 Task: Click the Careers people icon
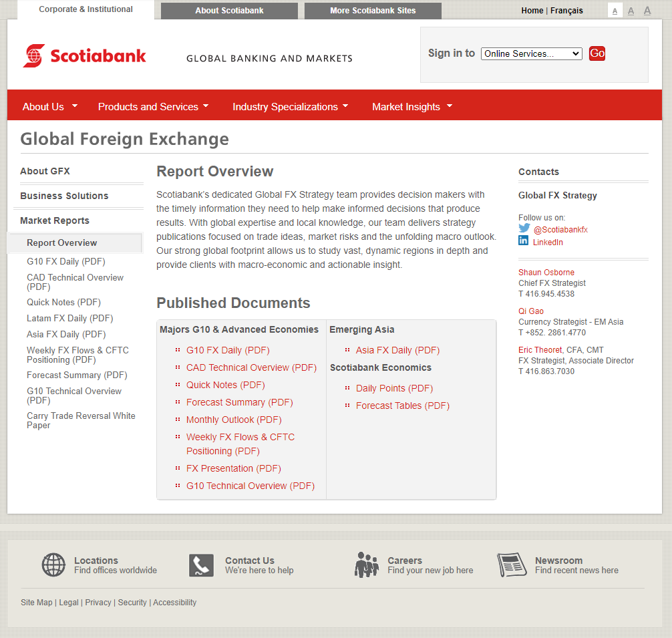point(367,565)
